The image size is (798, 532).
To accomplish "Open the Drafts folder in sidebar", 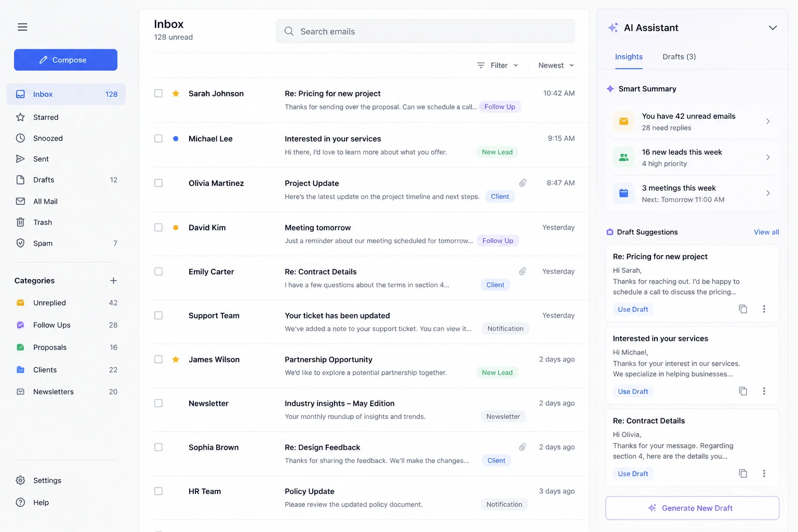I will [x=66, y=180].
